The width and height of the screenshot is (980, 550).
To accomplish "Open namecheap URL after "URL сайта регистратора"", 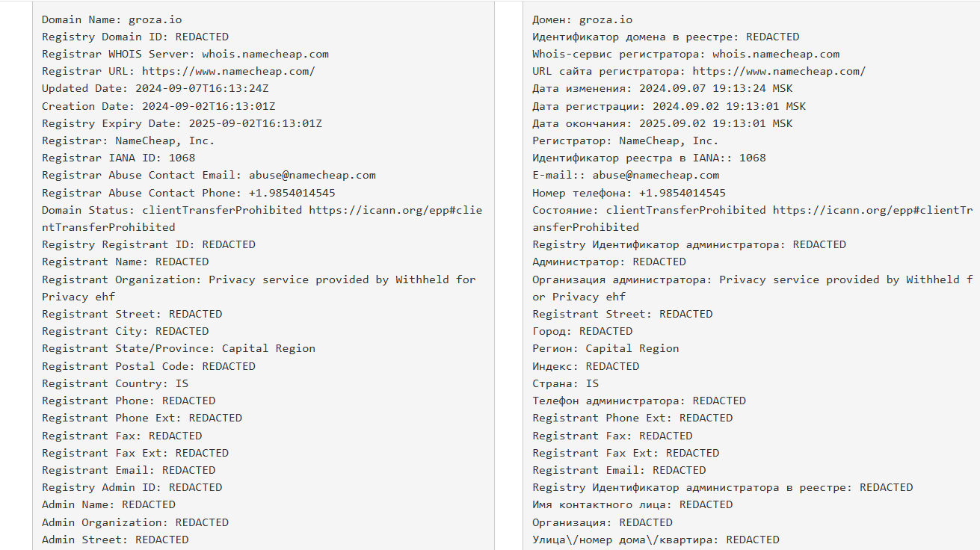I will pyautogui.click(x=779, y=71).
